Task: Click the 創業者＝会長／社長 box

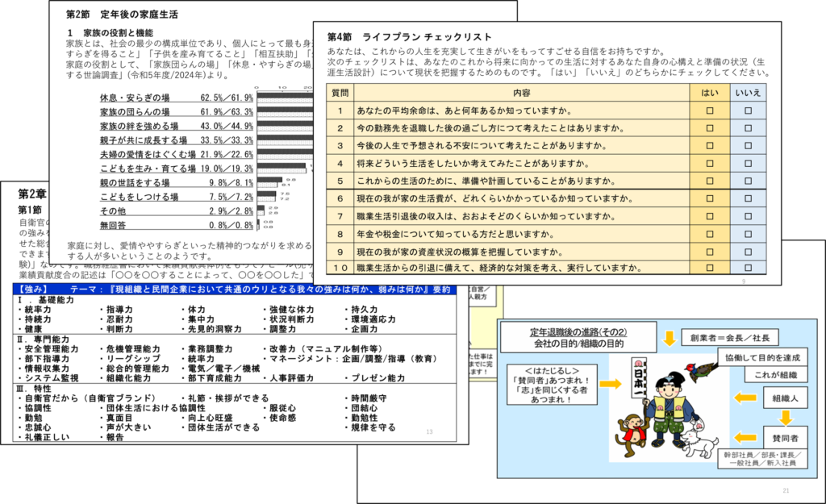Action: tap(729, 338)
